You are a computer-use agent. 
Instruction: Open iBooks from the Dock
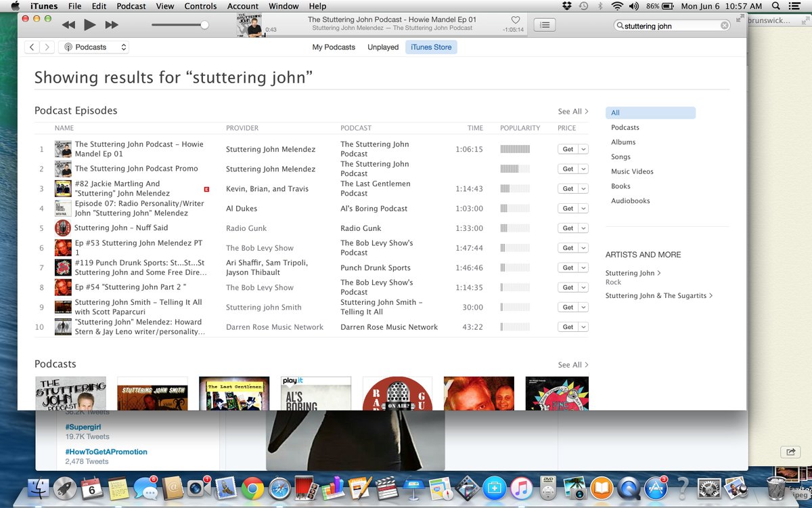pyautogui.click(x=601, y=488)
